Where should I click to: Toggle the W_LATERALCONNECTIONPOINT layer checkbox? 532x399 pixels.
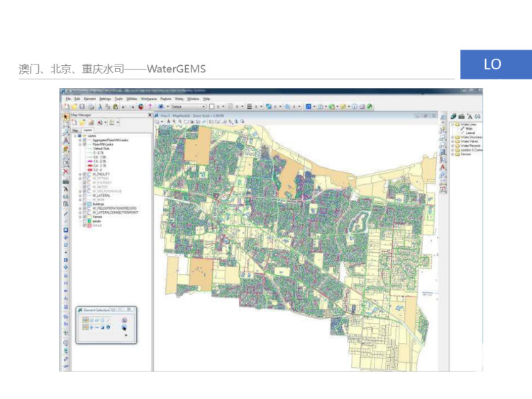pyautogui.click(x=85, y=213)
